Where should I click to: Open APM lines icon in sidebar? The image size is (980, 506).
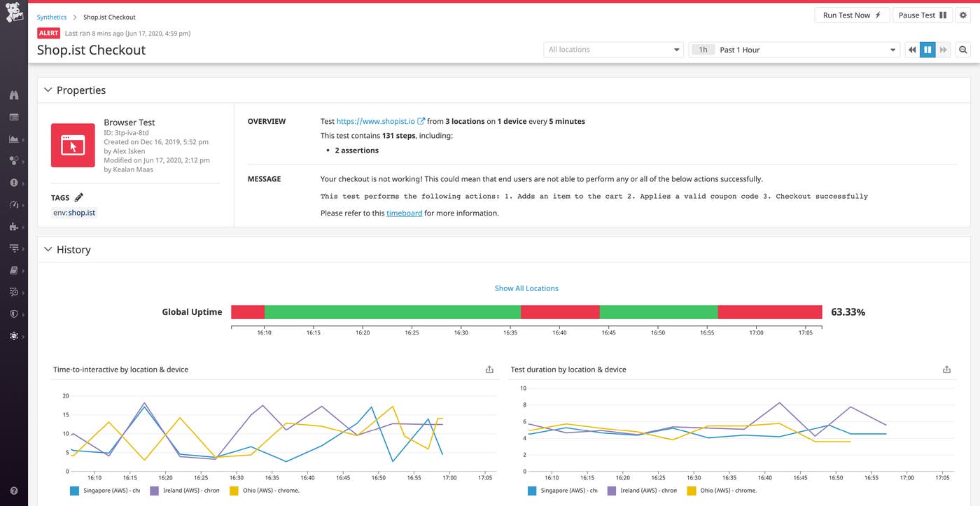click(x=14, y=248)
